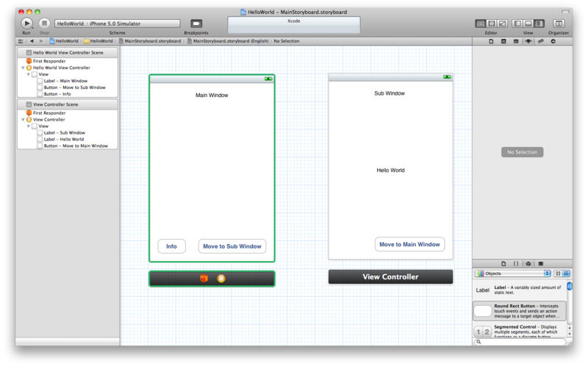Select Round Rect Button in library
This screenshot has width=588, height=369.
520,310
